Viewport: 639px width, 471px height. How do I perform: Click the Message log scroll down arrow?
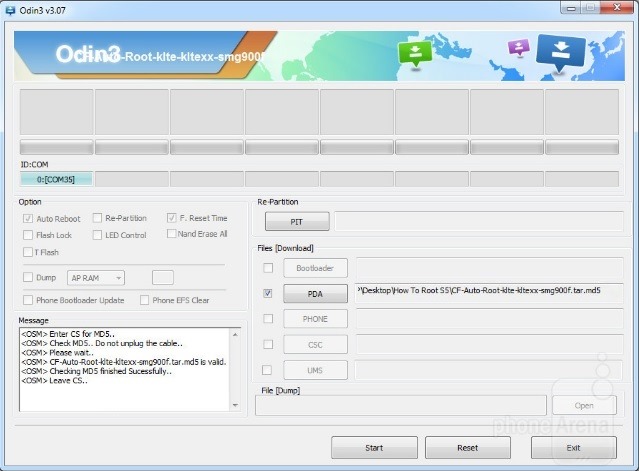click(x=235, y=405)
